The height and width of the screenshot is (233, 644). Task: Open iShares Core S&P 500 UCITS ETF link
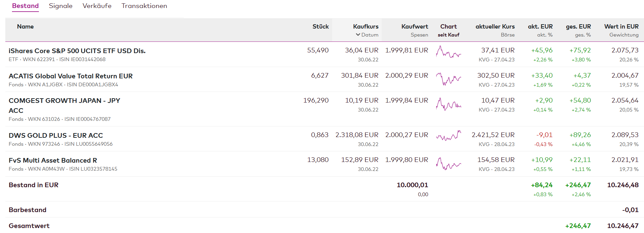(x=77, y=51)
